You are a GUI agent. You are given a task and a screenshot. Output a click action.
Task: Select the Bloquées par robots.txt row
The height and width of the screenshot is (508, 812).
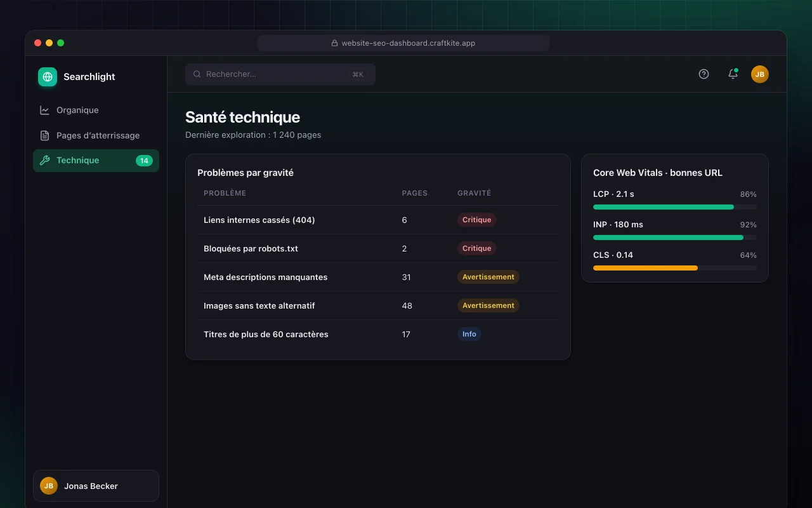378,248
